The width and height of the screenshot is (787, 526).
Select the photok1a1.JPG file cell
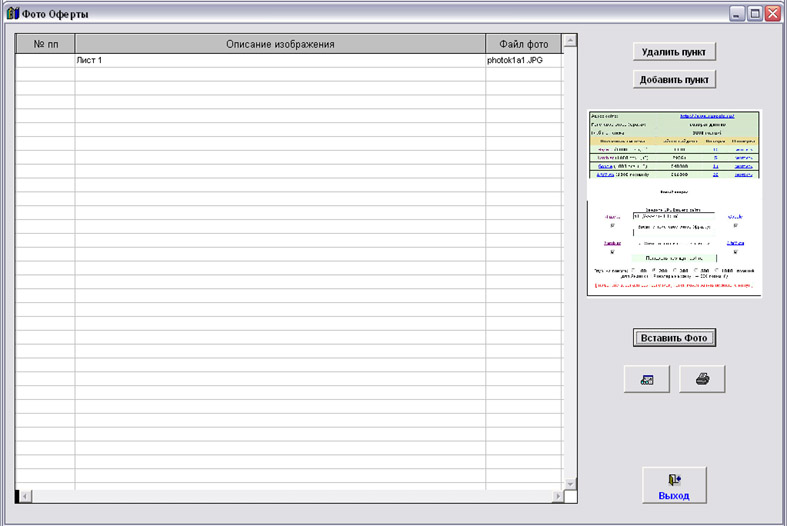pos(524,61)
